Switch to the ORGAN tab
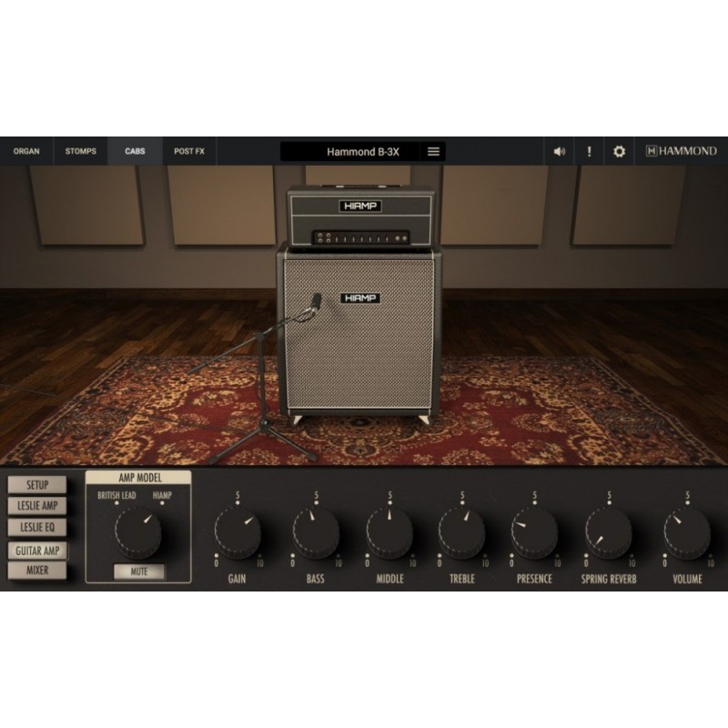Viewport: 728px width, 728px height. coord(26,151)
